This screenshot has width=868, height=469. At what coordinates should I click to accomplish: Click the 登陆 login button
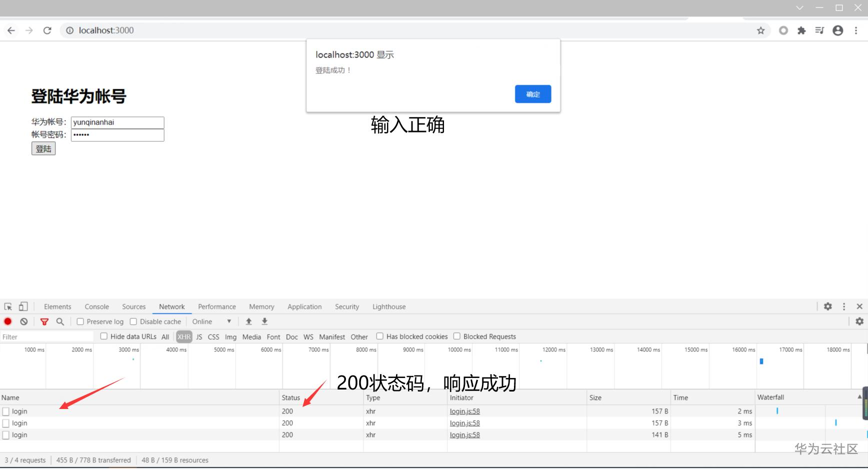click(x=43, y=148)
